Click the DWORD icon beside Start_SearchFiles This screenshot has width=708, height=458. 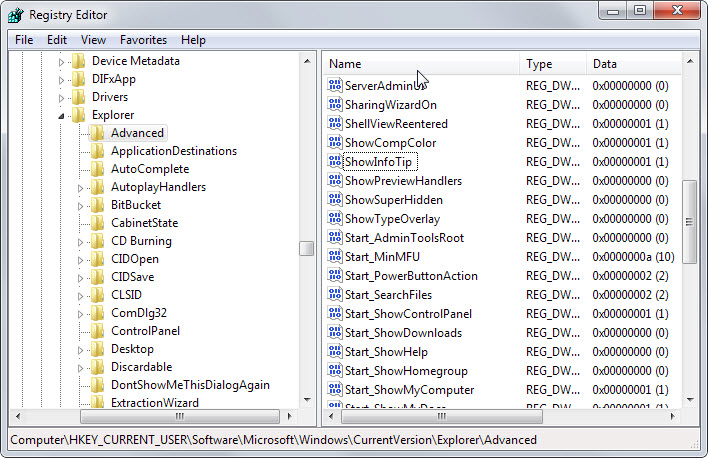[x=335, y=294]
